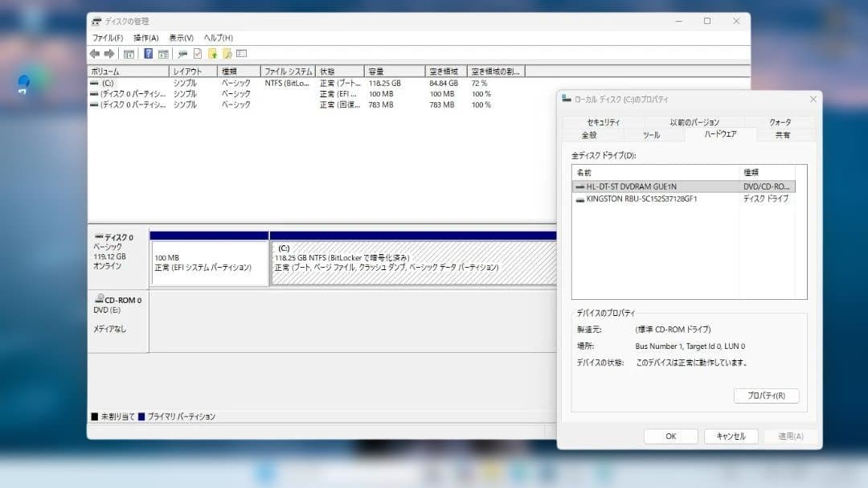Click the キャンセル button
868x488 pixels.
(731, 436)
